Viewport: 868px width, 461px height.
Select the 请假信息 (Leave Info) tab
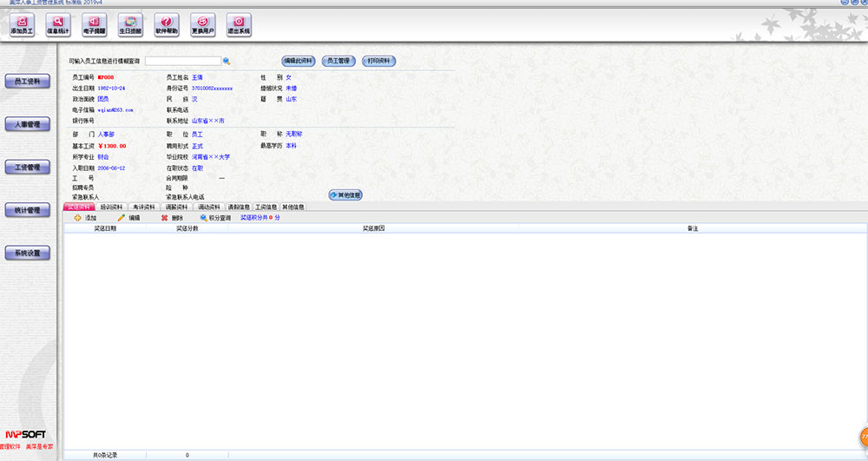(x=238, y=207)
